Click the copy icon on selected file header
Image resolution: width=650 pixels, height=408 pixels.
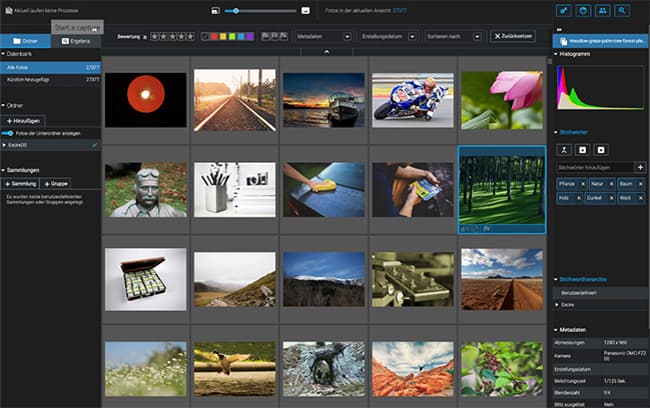563,41
